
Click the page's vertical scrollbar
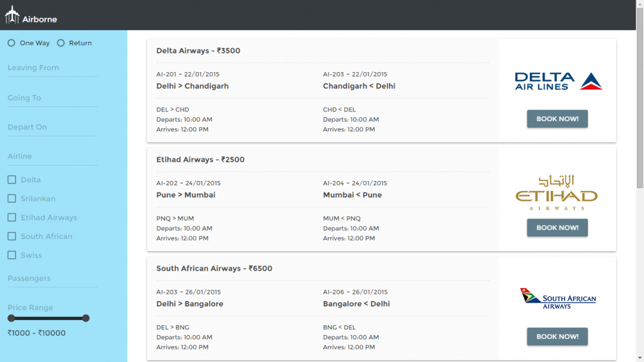pos(639,193)
